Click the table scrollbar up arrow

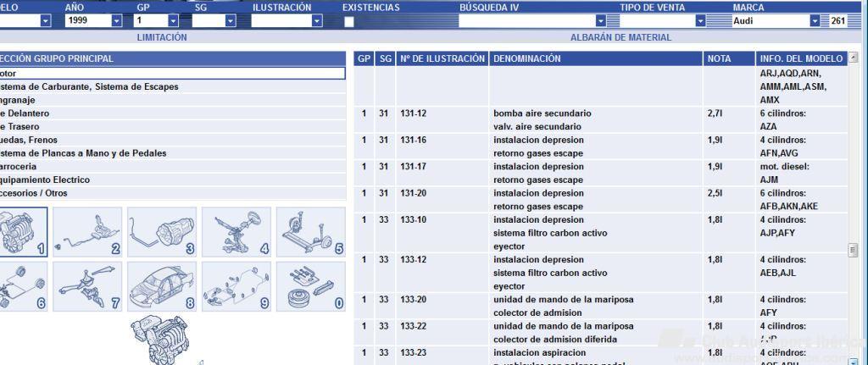853,57
